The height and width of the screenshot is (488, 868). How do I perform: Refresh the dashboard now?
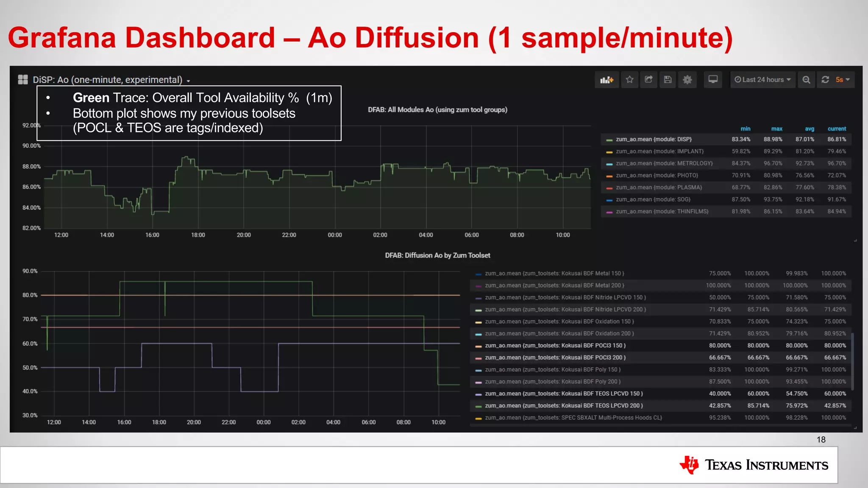(825, 80)
